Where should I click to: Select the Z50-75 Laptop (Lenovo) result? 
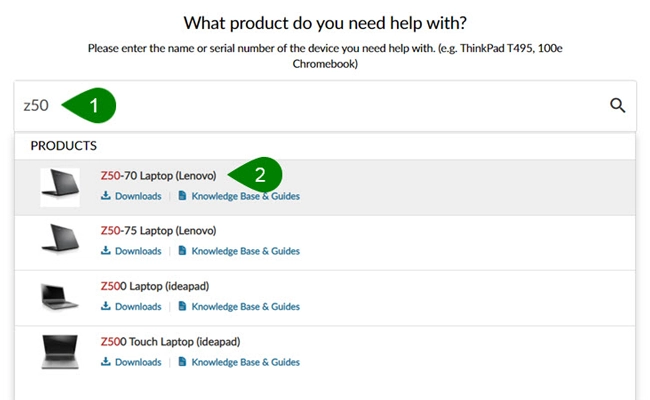[158, 231]
